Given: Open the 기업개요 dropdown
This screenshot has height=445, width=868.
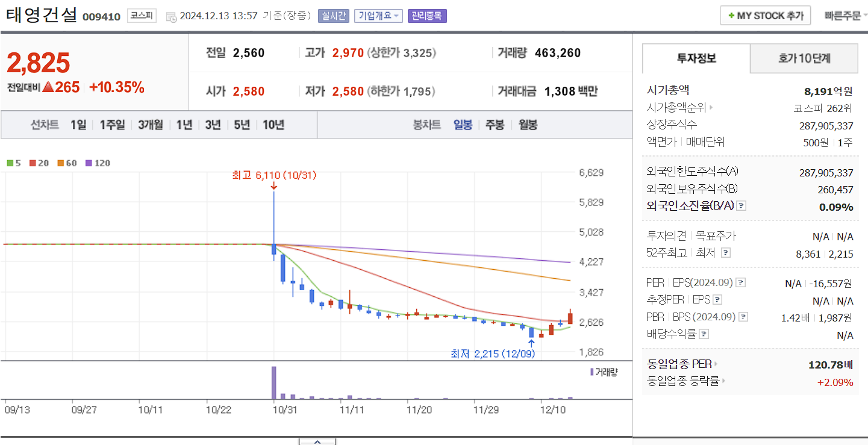Looking at the screenshot, I should click(378, 16).
